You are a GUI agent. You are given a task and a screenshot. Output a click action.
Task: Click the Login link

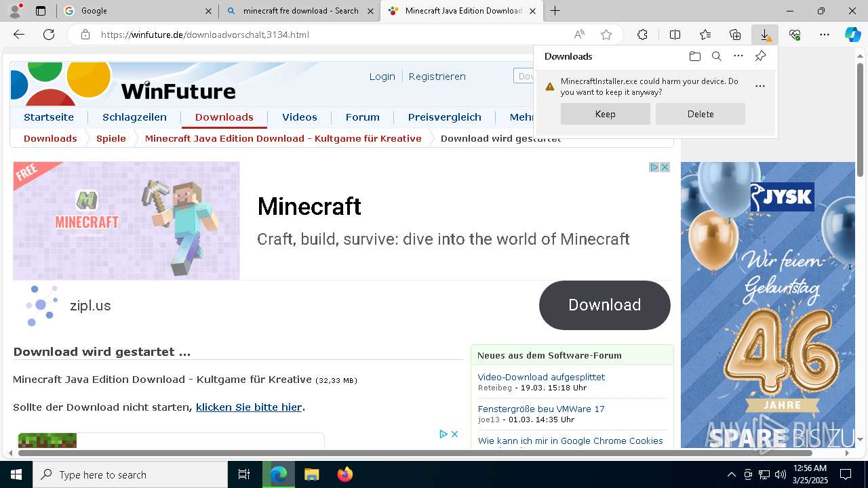pos(382,77)
